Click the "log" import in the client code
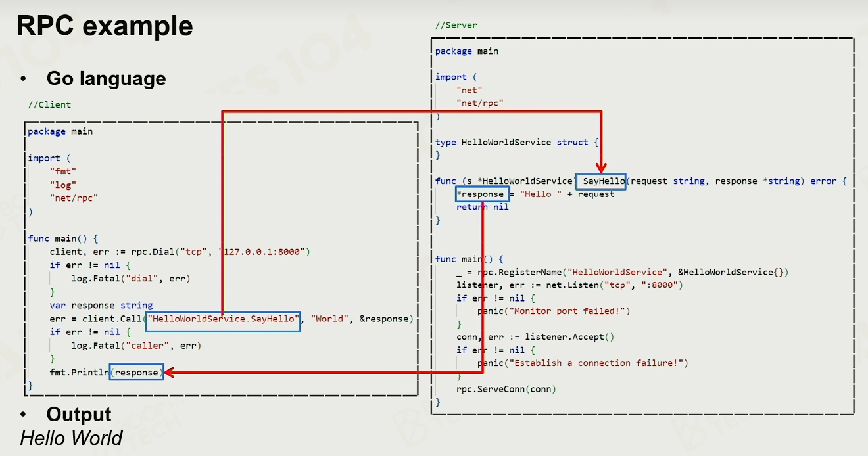This screenshot has height=456, width=868. pyautogui.click(x=62, y=185)
